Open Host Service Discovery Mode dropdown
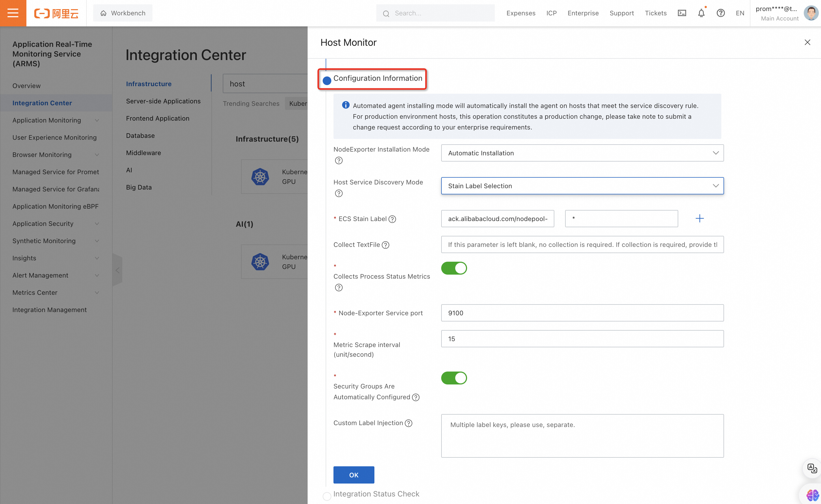The height and width of the screenshot is (504, 821). click(x=582, y=186)
